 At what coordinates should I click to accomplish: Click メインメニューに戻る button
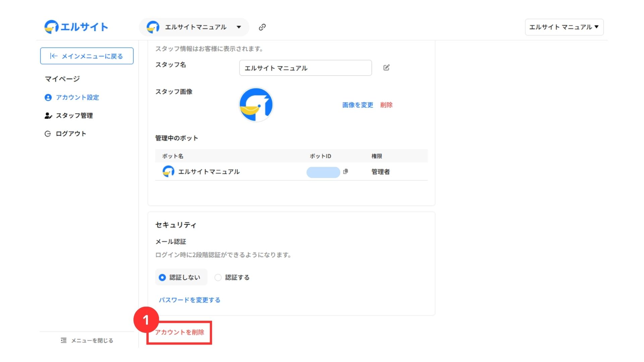point(87,56)
